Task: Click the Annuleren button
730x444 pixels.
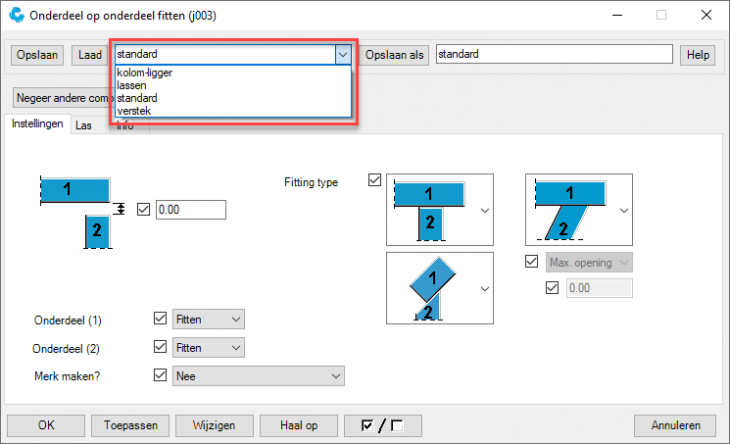Action: [x=674, y=425]
